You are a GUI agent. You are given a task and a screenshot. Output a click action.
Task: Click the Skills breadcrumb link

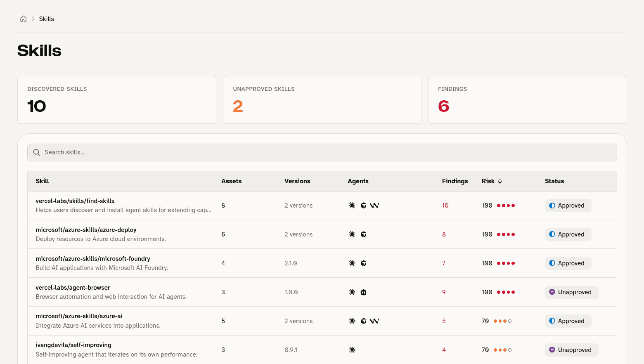click(x=47, y=19)
